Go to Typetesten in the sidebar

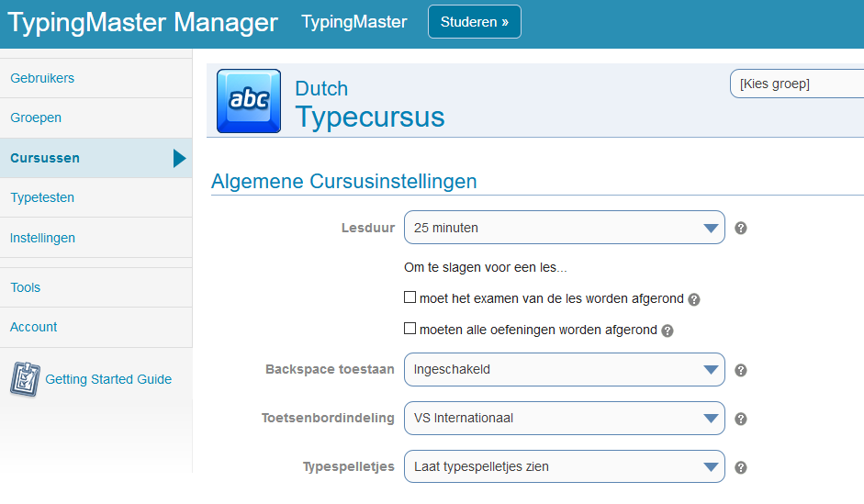pyautogui.click(x=95, y=197)
